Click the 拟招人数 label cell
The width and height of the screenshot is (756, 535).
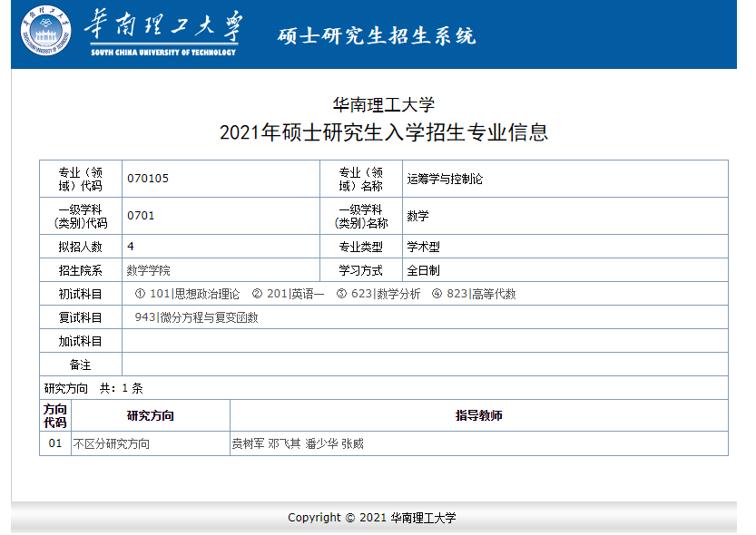tap(81, 247)
